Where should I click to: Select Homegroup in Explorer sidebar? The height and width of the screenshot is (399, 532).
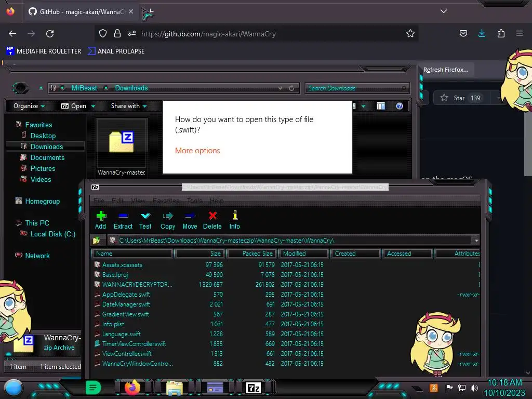point(42,201)
